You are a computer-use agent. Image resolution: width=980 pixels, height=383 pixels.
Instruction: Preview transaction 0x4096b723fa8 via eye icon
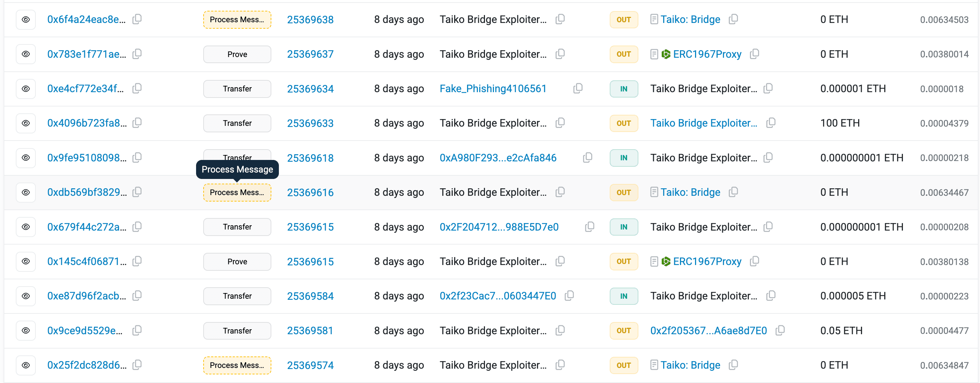25,123
